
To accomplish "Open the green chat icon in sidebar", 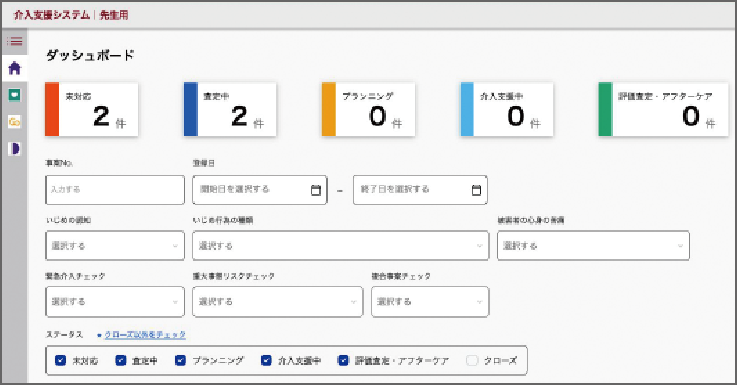I will pos(15,95).
